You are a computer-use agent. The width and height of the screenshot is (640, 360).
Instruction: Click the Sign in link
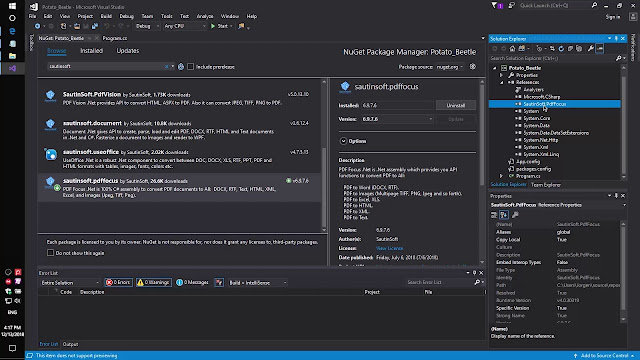coord(613,17)
